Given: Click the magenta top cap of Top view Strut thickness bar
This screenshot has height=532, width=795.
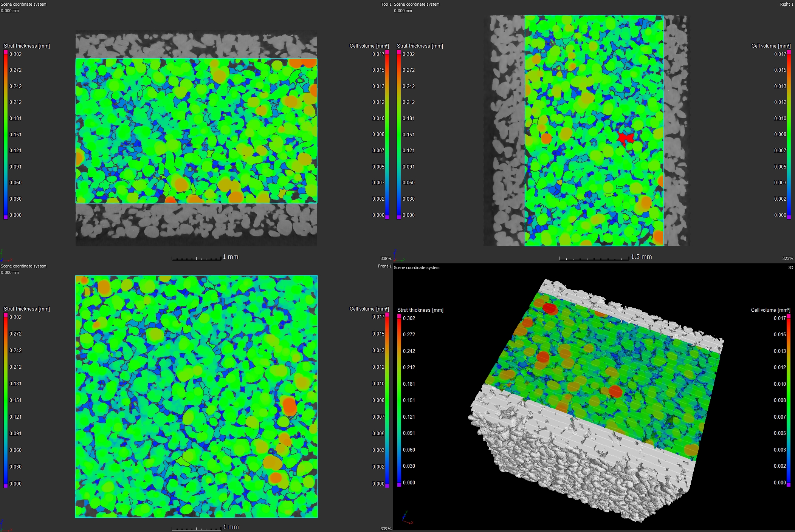Looking at the screenshot, I should coord(6,52).
